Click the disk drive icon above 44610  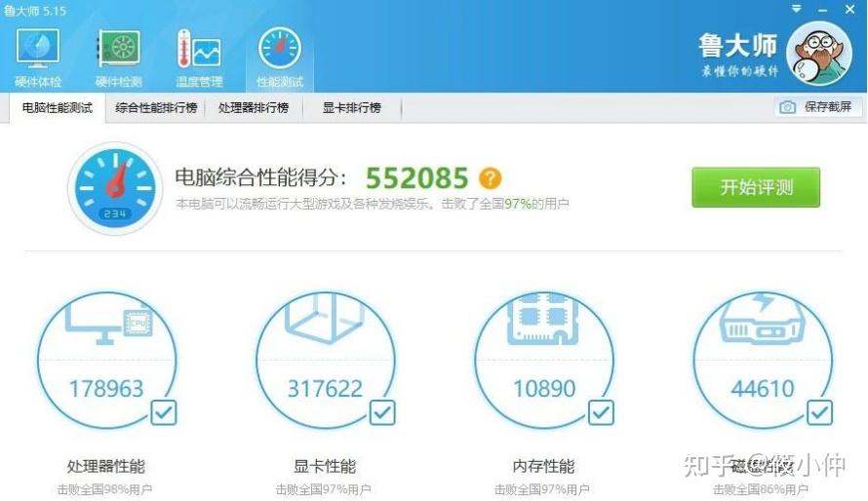tap(763, 318)
